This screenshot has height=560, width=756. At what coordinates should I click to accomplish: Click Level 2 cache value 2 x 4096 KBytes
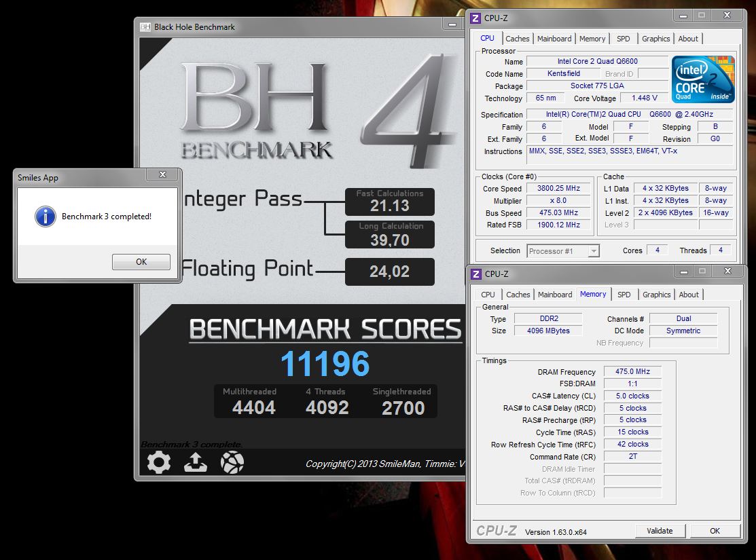click(666, 212)
